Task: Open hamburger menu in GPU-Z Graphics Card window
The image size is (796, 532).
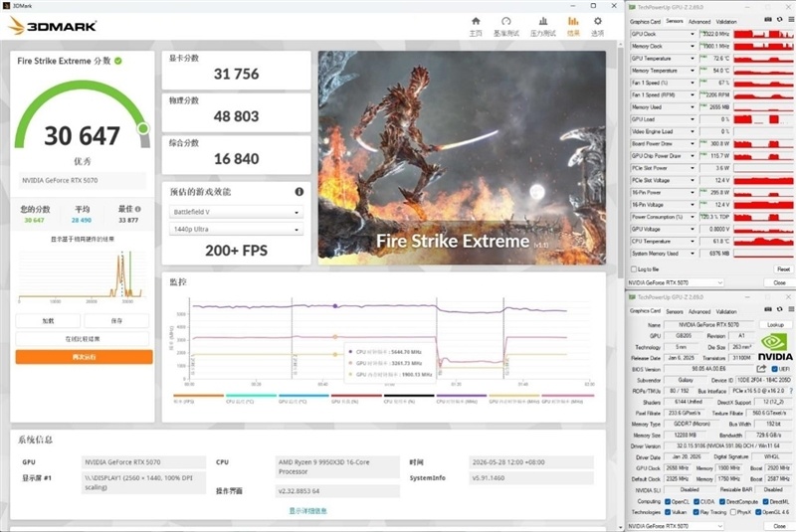Action: pyautogui.click(x=791, y=309)
